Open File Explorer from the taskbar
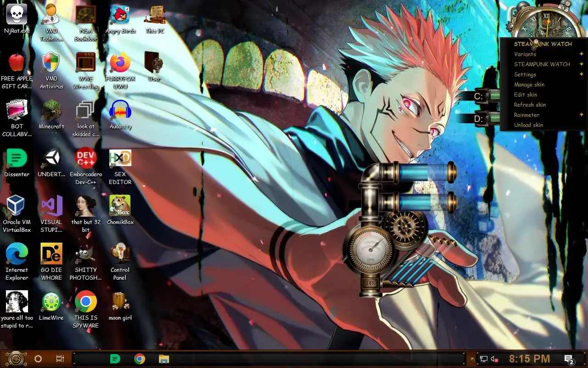Viewport: 588px width, 368px height. tap(164, 359)
